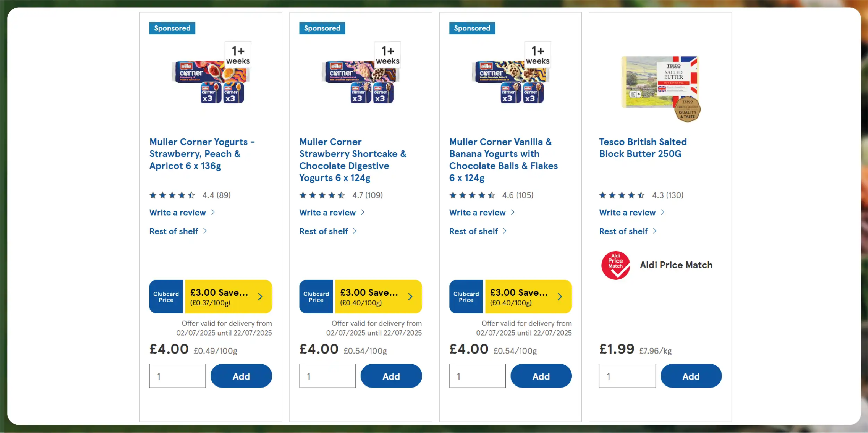Add Muller Strawberry, Peach & Apricot yogurts to basket
868x433 pixels.
tap(241, 376)
